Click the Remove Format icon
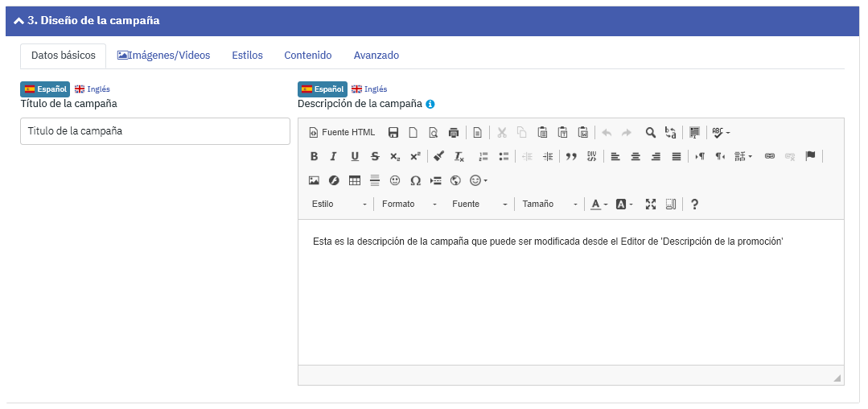This screenshot has height=409, width=868. pyautogui.click(x=459, y=156)
